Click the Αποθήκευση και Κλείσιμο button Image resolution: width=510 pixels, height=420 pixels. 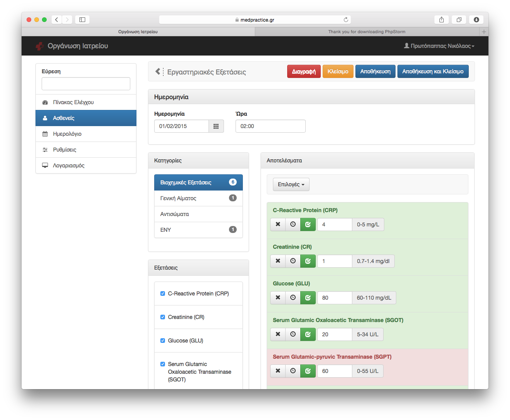[x=433, y=71]
